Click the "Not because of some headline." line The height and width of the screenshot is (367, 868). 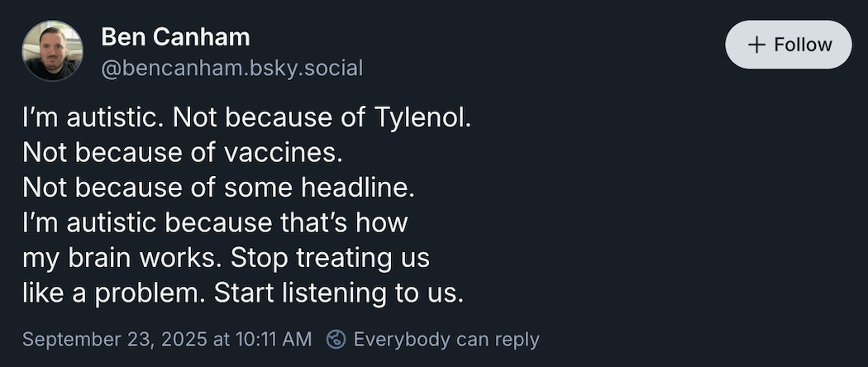point(217,188)
